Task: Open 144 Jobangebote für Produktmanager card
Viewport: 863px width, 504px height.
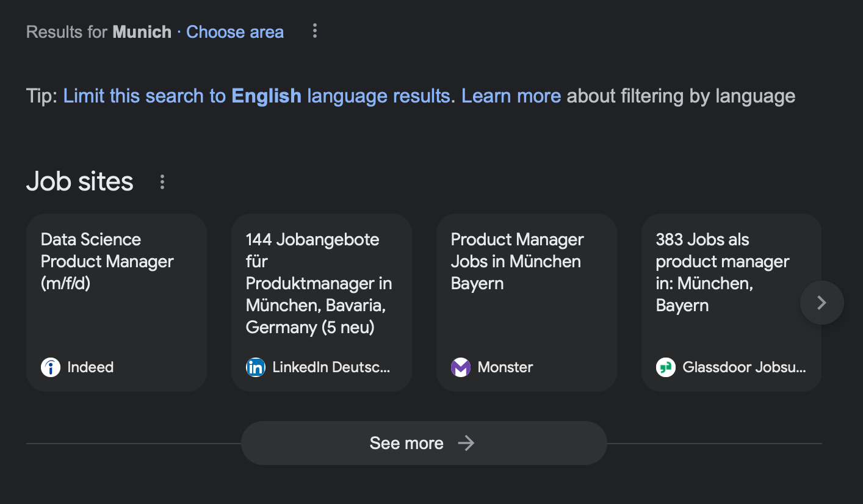Action: (319, 284)
